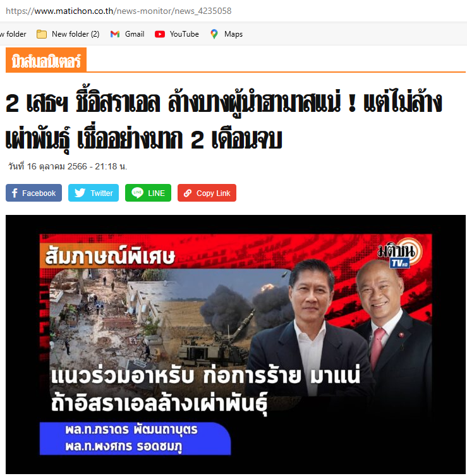Screen dimensions: 467x476
Task: Click the Twitter bird icon
Action: point(80,193)
